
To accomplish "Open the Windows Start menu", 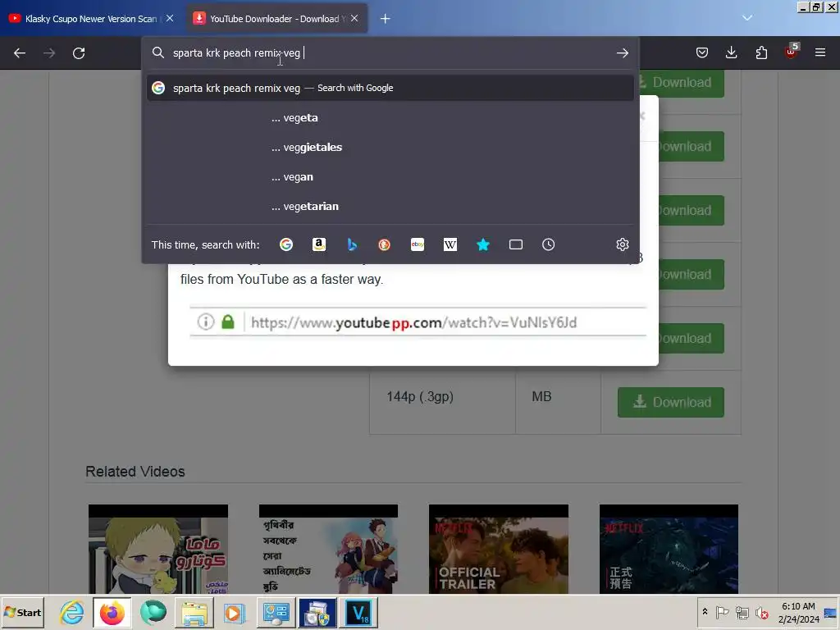I will (x=22, y=612).
